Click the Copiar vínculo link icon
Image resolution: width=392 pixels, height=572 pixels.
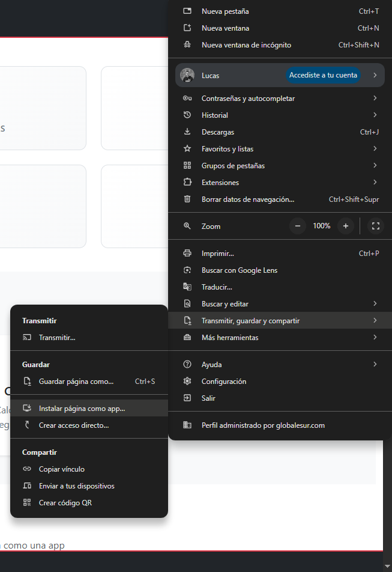pos(27,469)
